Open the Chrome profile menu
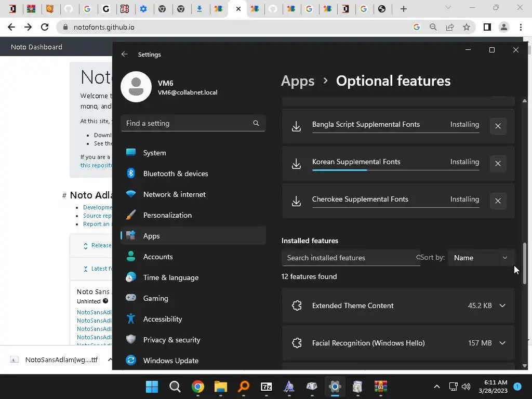532x399 pixels. pos(504,27)
